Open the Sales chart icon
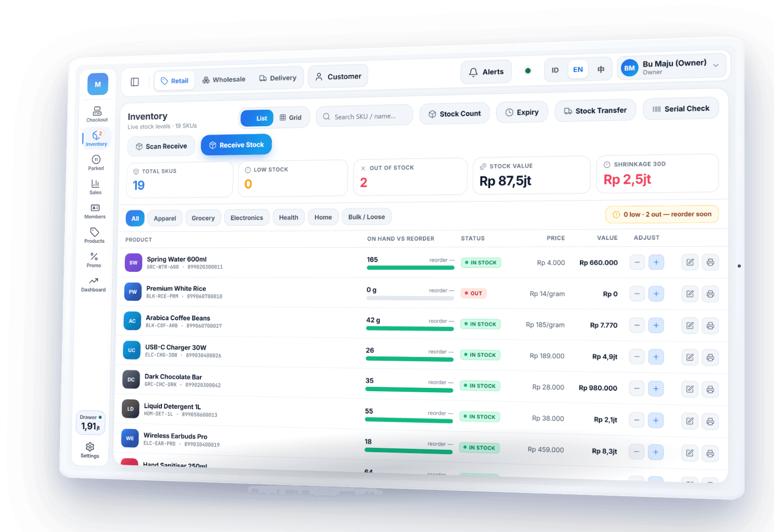The image size is (774, 532). tap(95, 187)
